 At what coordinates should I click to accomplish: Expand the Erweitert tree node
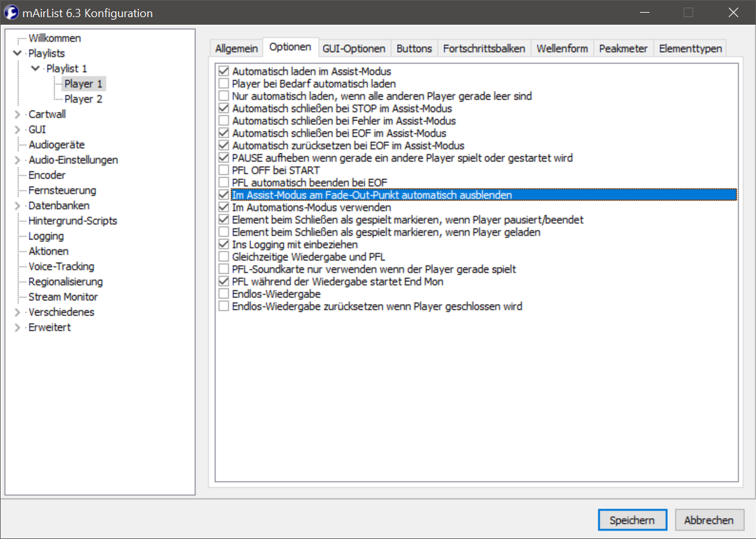pyautogui.click(x=17, y=328)
